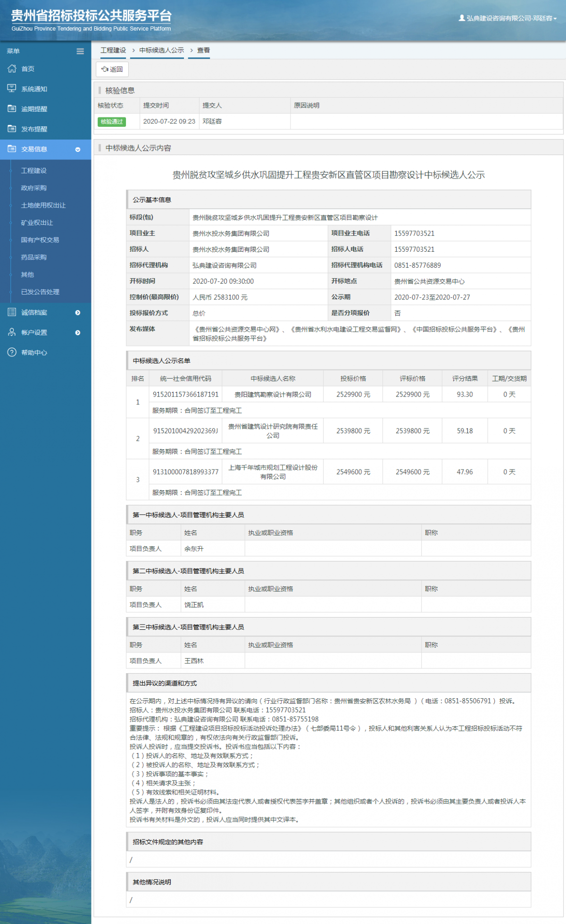Select 药品采购 submenu item
The width and height of the screenshot is (566, 924).
click(33, 257)
